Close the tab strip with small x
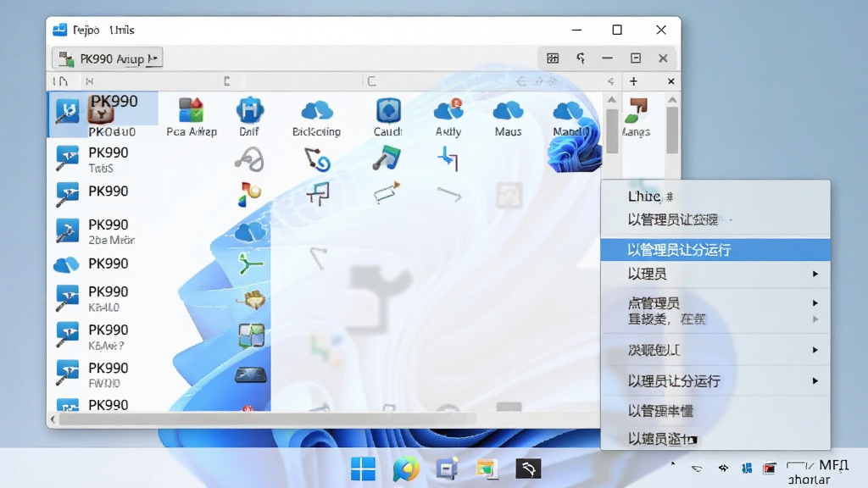The height and width of the screenshot is (488, 868). 671,81
